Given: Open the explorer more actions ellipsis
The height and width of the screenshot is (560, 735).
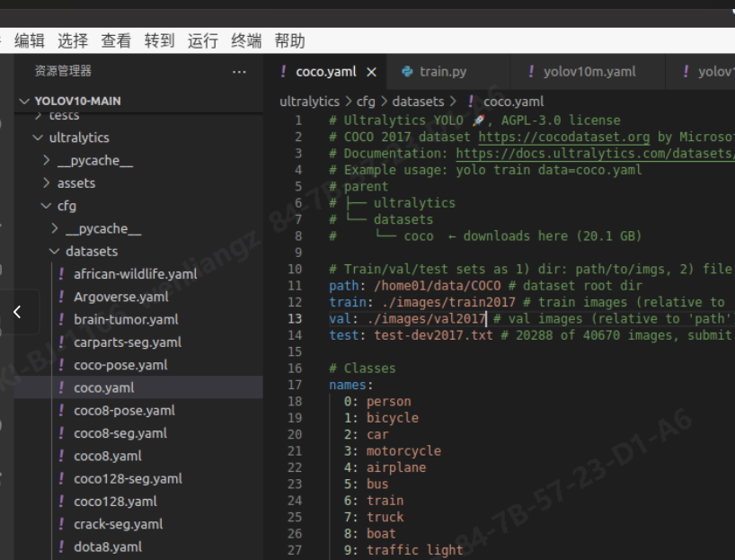Looking at the screenshot, I should (239, 71).
